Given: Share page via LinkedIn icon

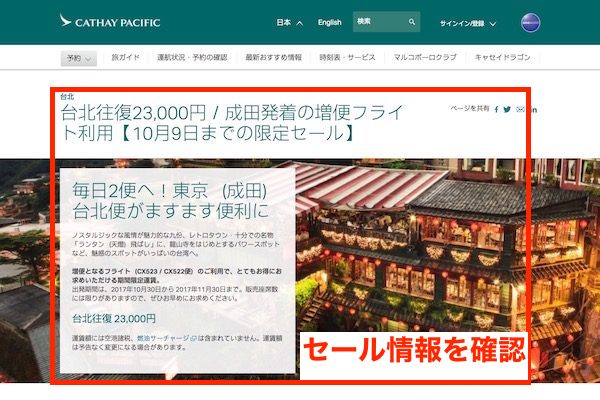Looking at the screenshot, I should tap(533, 110).
